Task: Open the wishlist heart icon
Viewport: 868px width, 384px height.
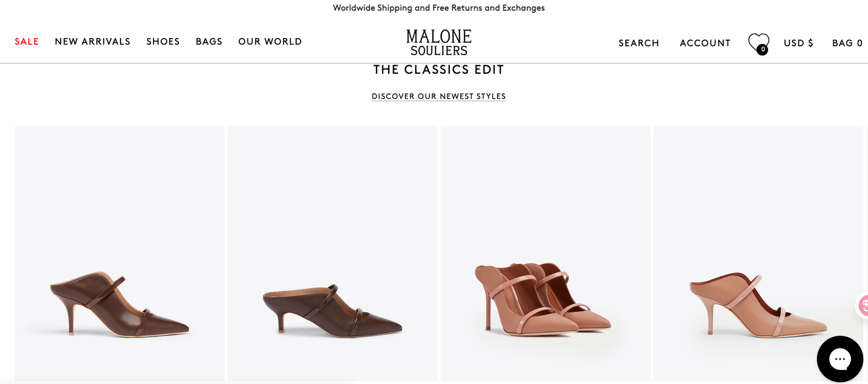Action: pyautogui.click(x=758, y=43)
